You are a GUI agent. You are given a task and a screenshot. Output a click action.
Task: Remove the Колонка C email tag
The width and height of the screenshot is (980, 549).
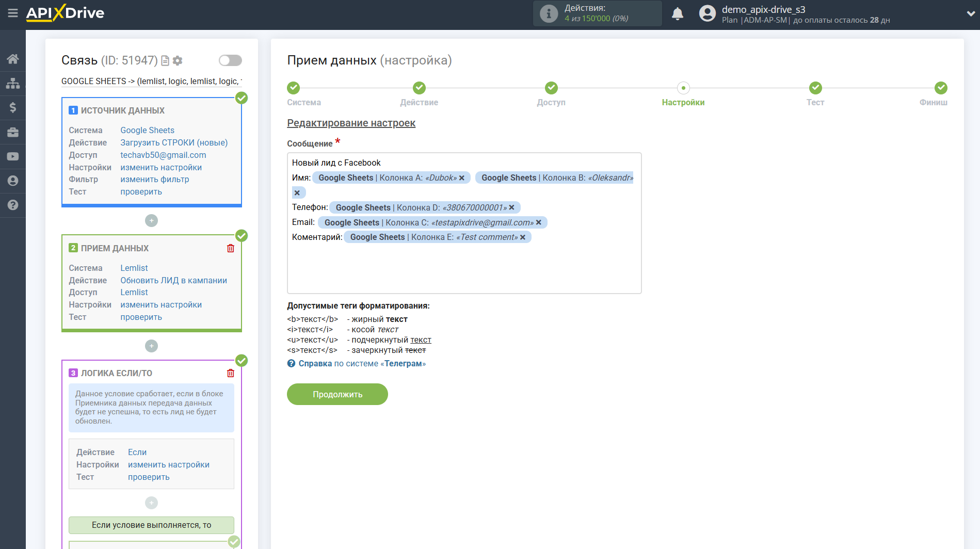[x=539, y=222]
